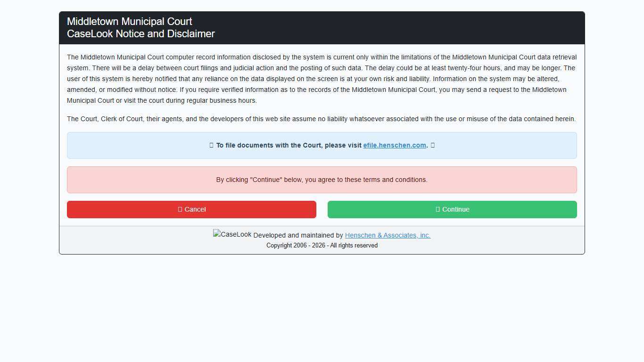Click the paragraph about assuming no liability
This screenshot has height=362, width=644.
click(321, 119)
